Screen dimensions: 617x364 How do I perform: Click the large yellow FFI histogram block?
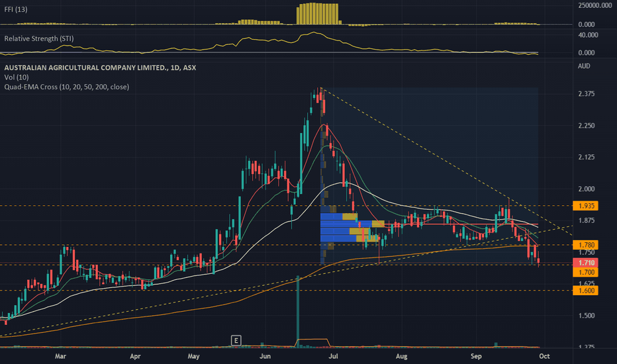tap(318, 14)
